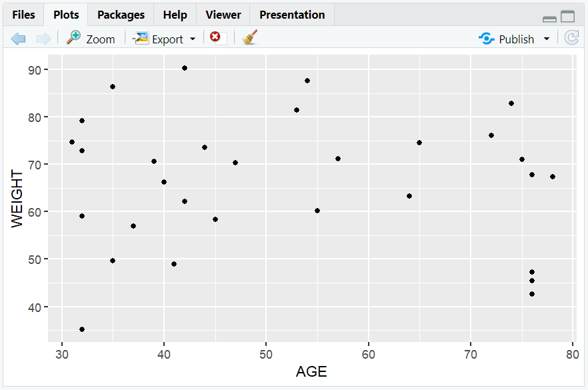
Task: Navigate to the previous plot with the back arrow
Action: pos(18,38)
